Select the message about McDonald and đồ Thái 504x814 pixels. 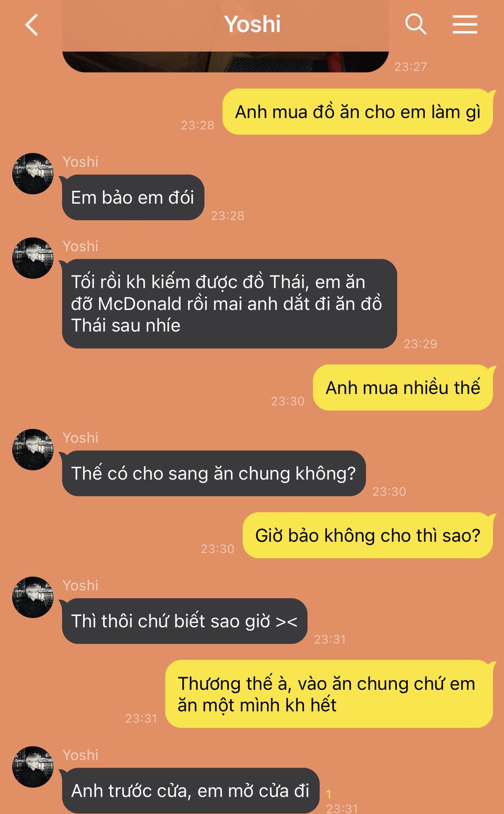tap(229, 304)
